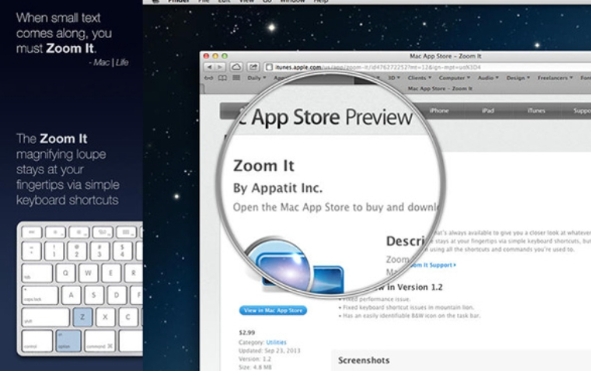The height and width of the screenshot is (382, 591).
Task: Open iTunes in Apple navigation bar
Action: 536,110
